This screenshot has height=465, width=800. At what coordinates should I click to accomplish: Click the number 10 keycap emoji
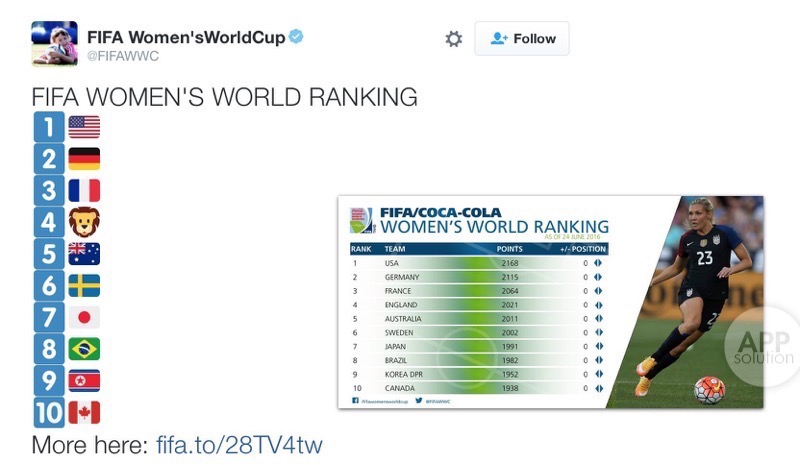(49, 412)
